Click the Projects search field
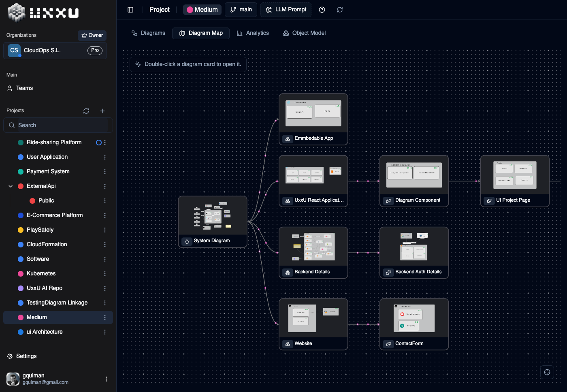 click(x=58, y=126)
